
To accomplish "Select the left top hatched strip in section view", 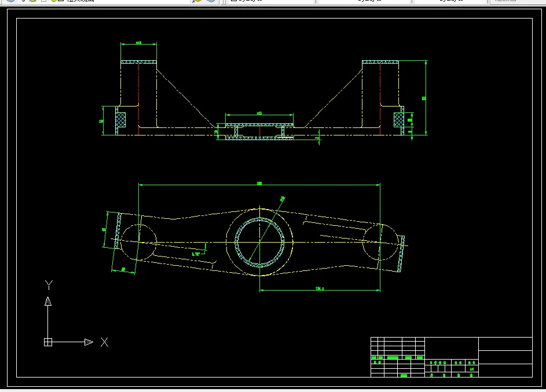I will pyautogui.click(x=138, y=62).
